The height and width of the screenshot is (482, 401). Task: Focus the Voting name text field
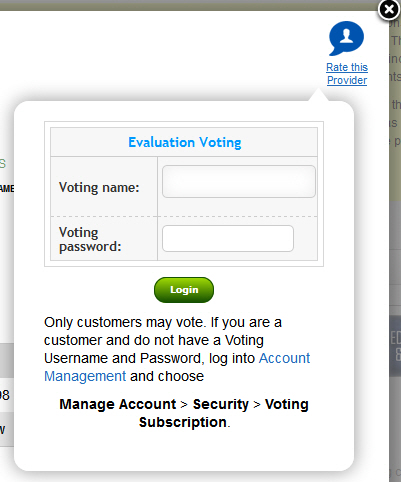click(x=239, y=182)
